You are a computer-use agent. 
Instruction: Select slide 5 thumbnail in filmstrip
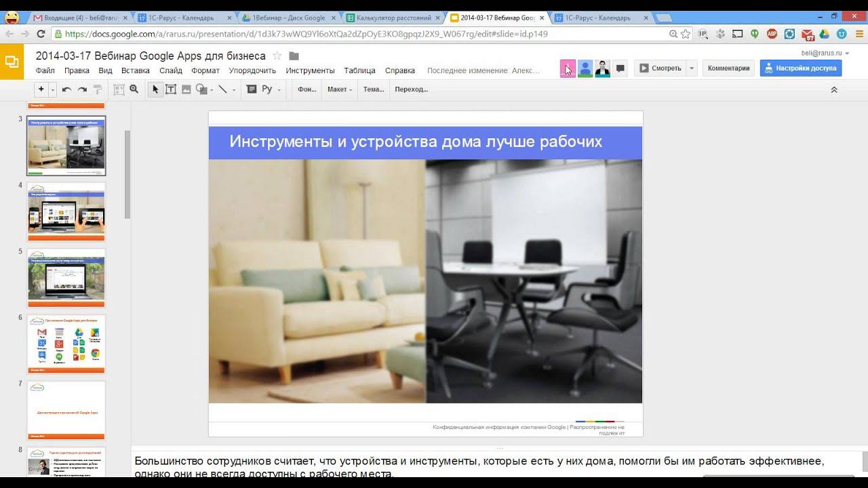click(66, 278)
